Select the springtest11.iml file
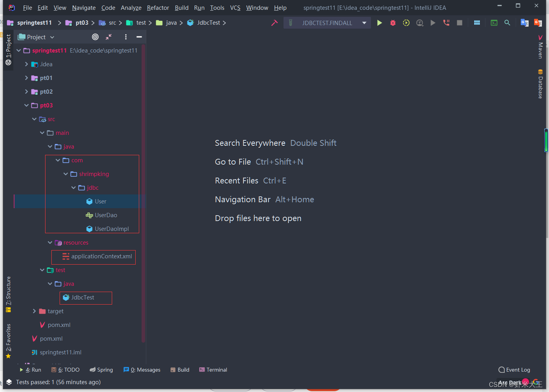This screenshot has width=549, height=392. 56,352
